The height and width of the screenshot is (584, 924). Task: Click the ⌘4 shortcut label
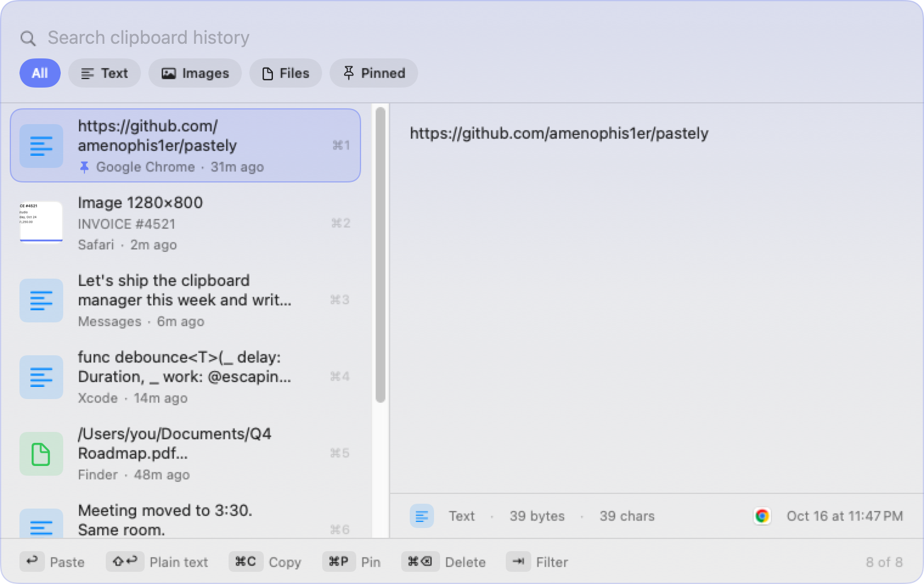(x=340, y=377)
